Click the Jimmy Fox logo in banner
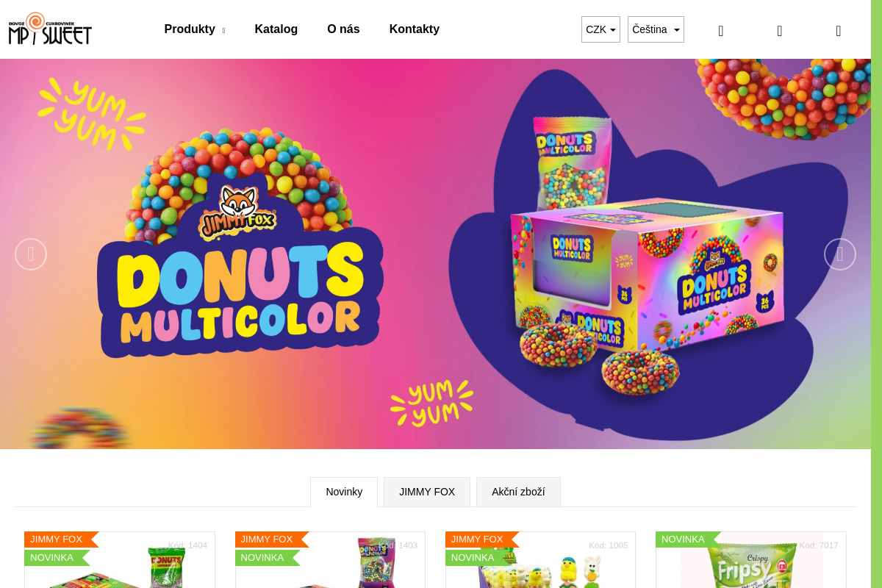Image resolution: width=882 pixels, height=588 pixels. [x=237, y=213]
